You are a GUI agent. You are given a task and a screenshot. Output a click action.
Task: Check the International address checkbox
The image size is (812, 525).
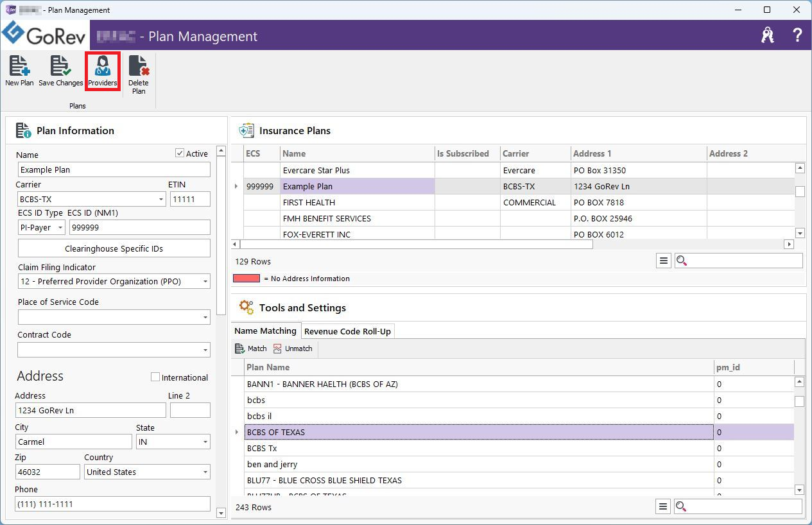point(155,377)
